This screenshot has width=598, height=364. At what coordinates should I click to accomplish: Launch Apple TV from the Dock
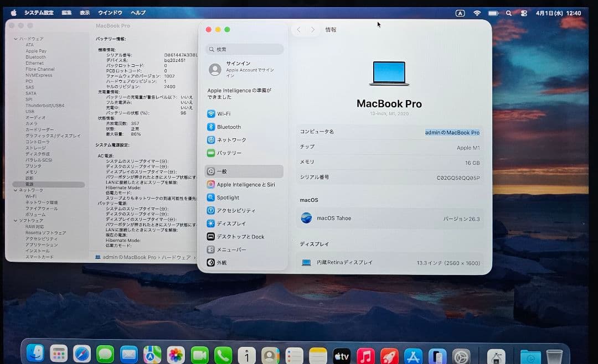click(x=342, y=357)
